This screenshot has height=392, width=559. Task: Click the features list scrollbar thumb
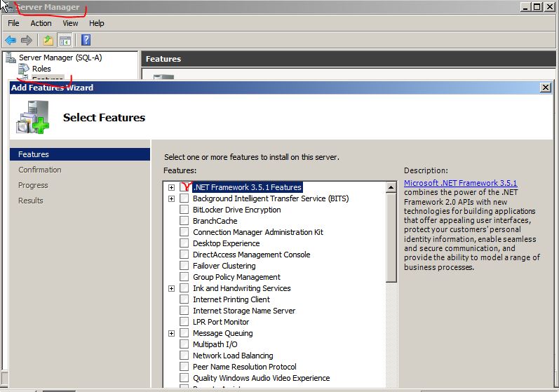391,238
